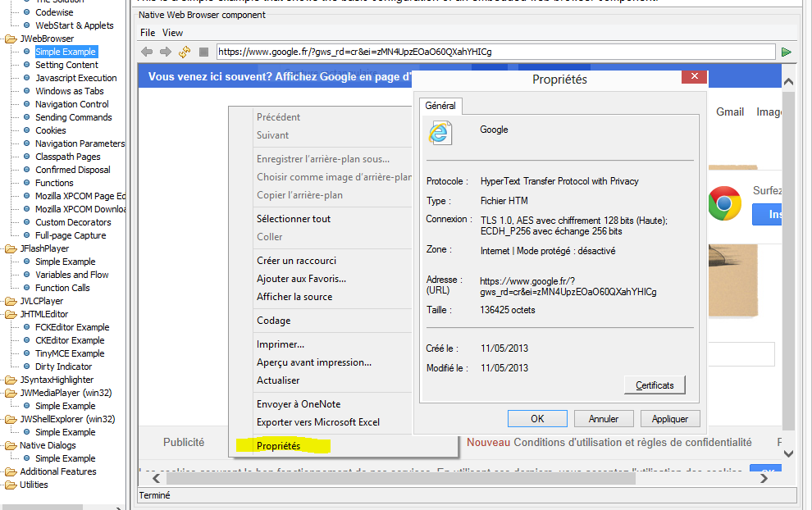The image size is (812, 510).
Task: Select Javascript Execution in the tree
Action: (x=75, y=78)
